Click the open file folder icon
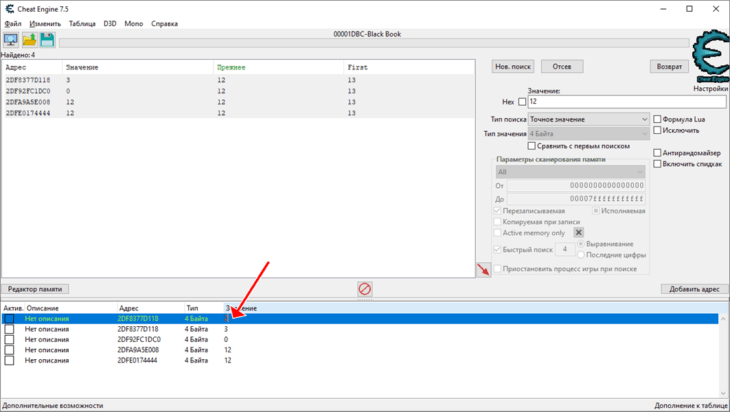This screenshot has height=412, width=730. tap(29, 40)
